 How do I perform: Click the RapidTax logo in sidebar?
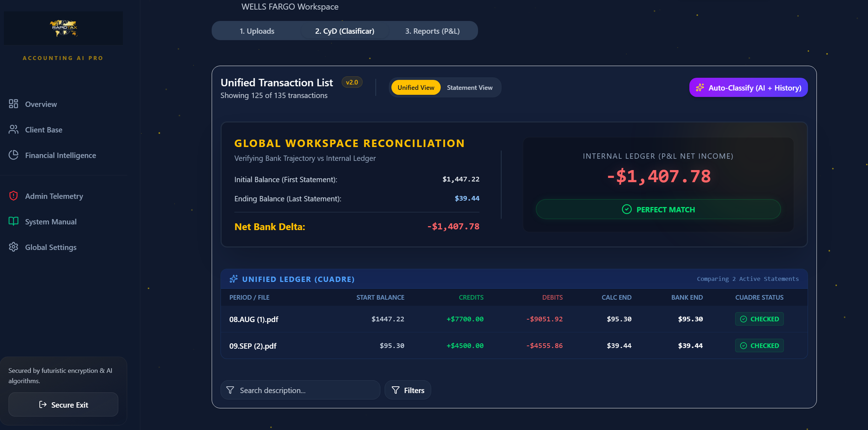click(x=64, y=28)
